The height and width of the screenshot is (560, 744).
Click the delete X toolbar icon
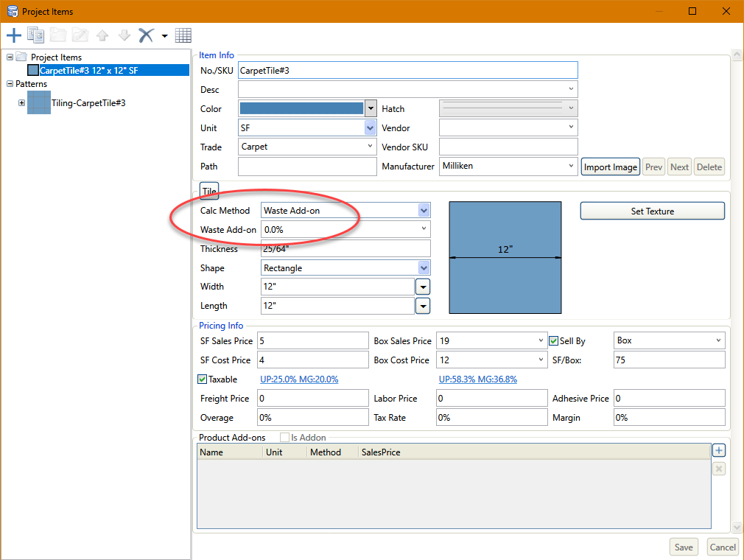click(146, 35)
